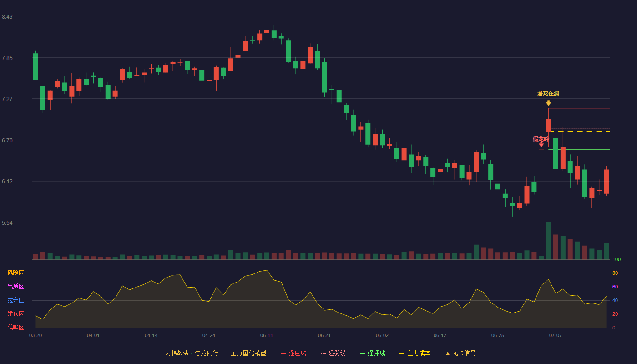This screenshot has height=364, width=637.
Task: Click the tallest volume bar
Action: click(x=548, y=241)
